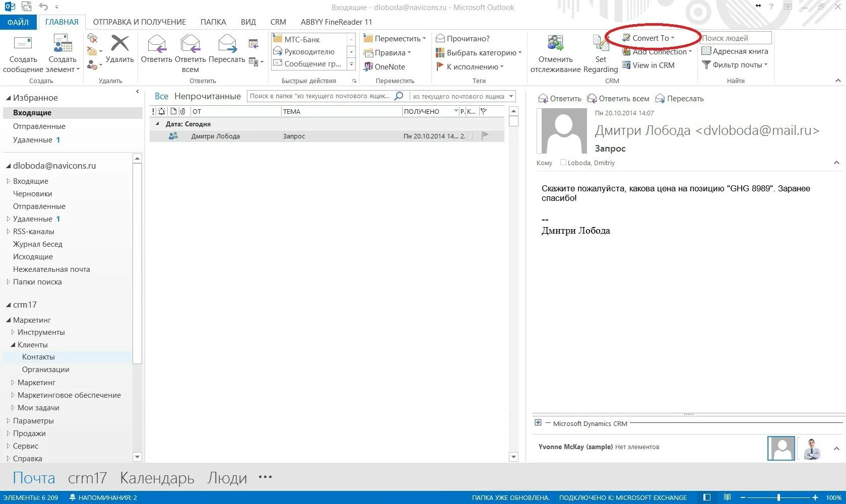
Task: Delete the message with the Удалить X
Action: point(119,44)
